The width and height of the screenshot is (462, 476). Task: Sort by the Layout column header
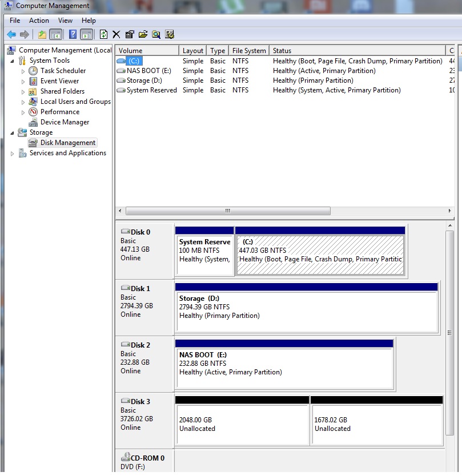[193, 50]
